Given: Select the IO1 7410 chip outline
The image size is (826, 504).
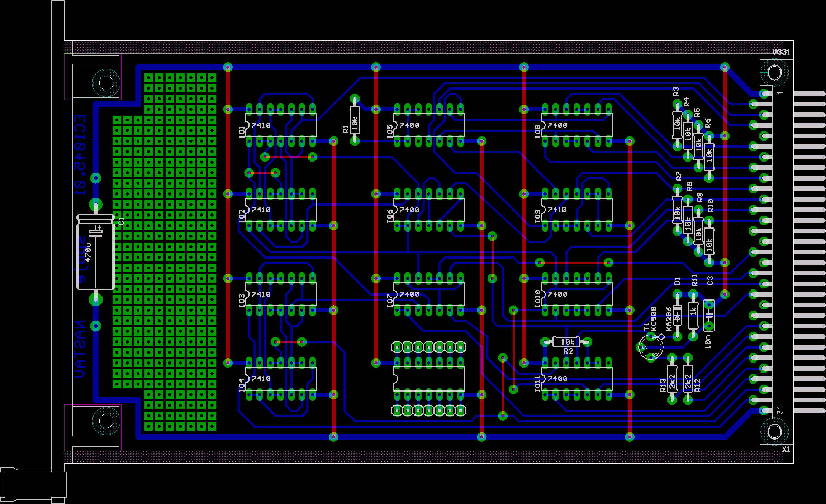Looking at the screenshot, I should 280,125.
